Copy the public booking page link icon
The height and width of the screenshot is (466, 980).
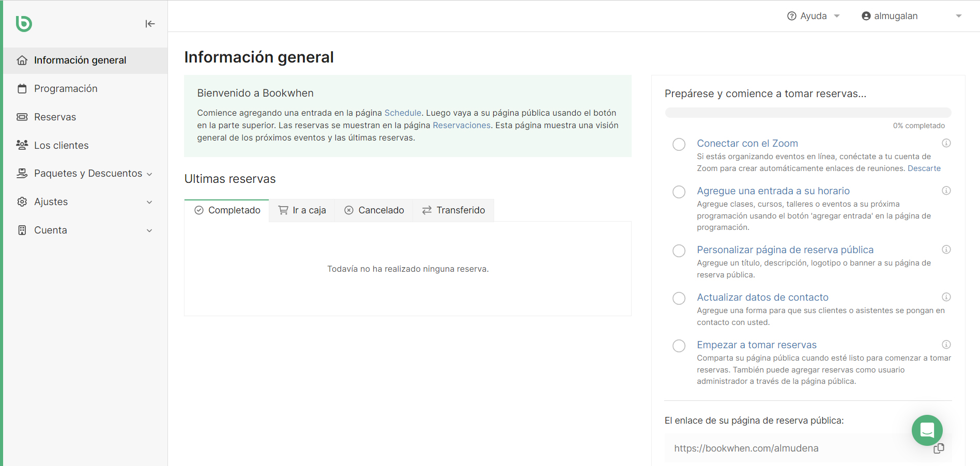939,448
